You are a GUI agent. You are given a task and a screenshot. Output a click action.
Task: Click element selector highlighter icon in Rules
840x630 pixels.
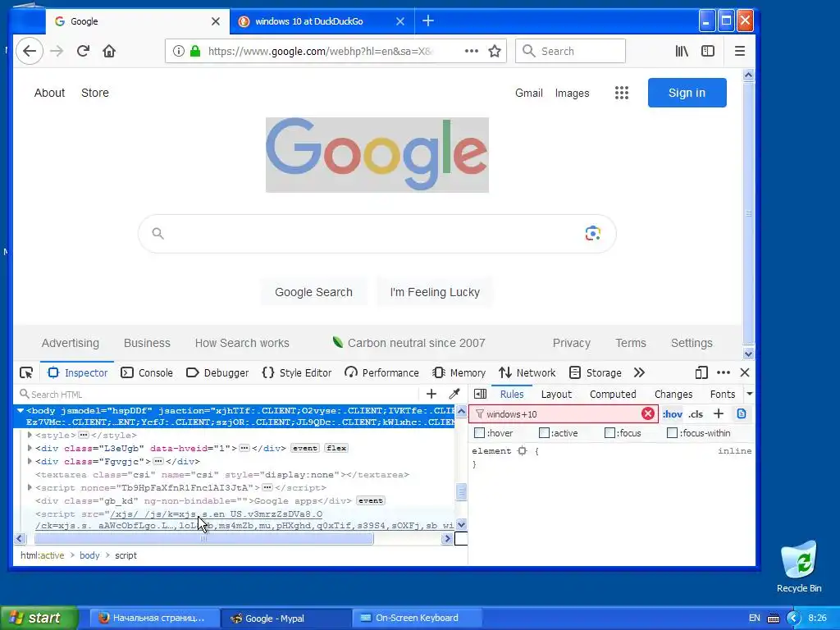pyautogui.click(x=523, y=451)
